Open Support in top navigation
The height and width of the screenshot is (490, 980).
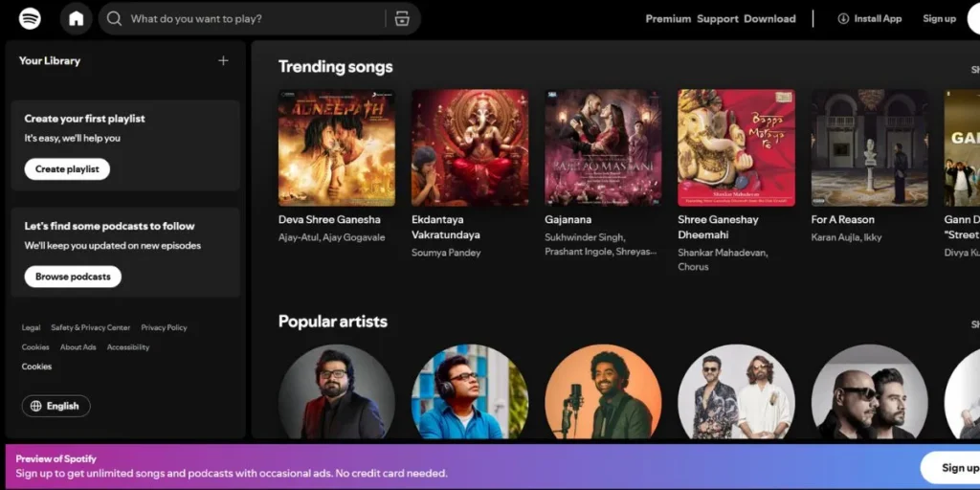click(718, 19)
